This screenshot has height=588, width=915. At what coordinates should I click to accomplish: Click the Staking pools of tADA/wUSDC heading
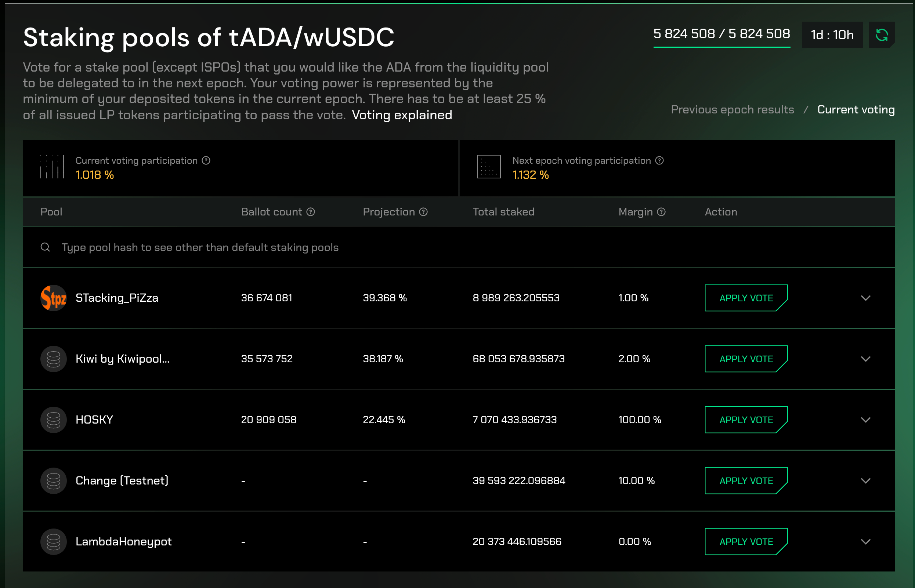tap(209, 37)
